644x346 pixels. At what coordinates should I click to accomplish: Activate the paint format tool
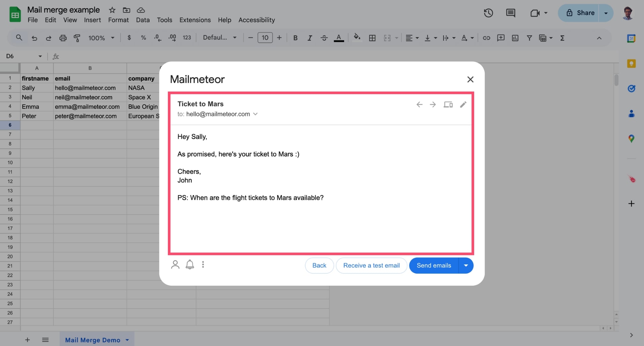(x=77, y=38)
